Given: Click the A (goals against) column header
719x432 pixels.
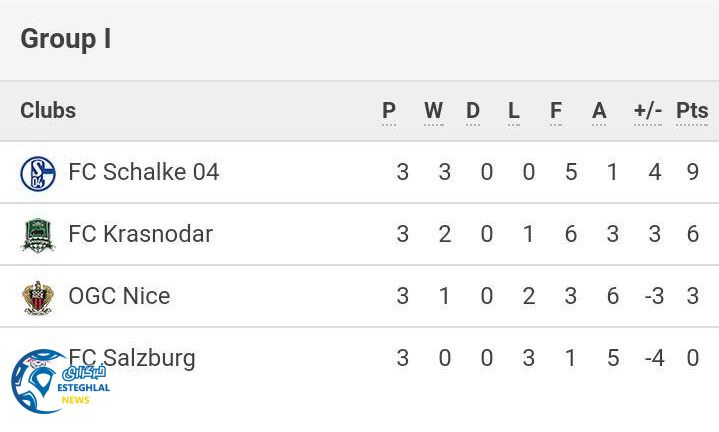Looking at the screenshot, I should pos(599,111).
